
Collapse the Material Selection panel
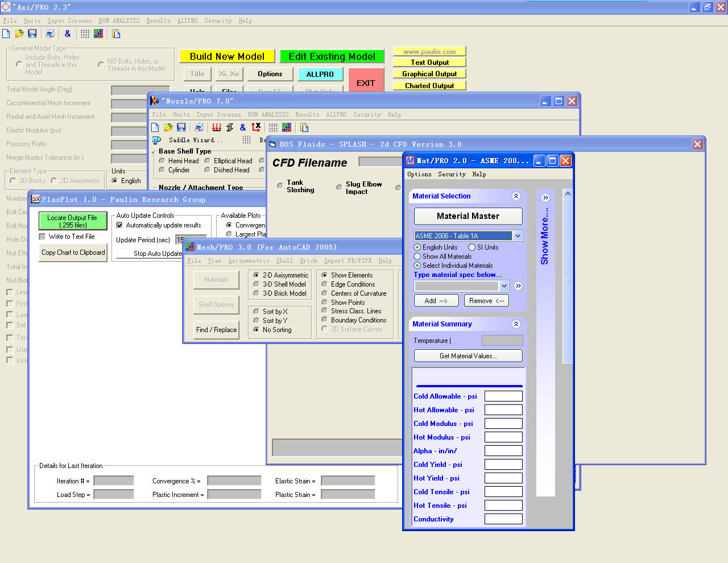click(516, 196)
